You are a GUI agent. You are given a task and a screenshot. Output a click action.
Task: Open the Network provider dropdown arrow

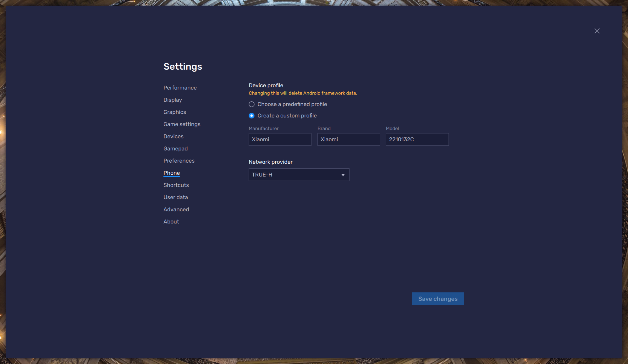343,175
